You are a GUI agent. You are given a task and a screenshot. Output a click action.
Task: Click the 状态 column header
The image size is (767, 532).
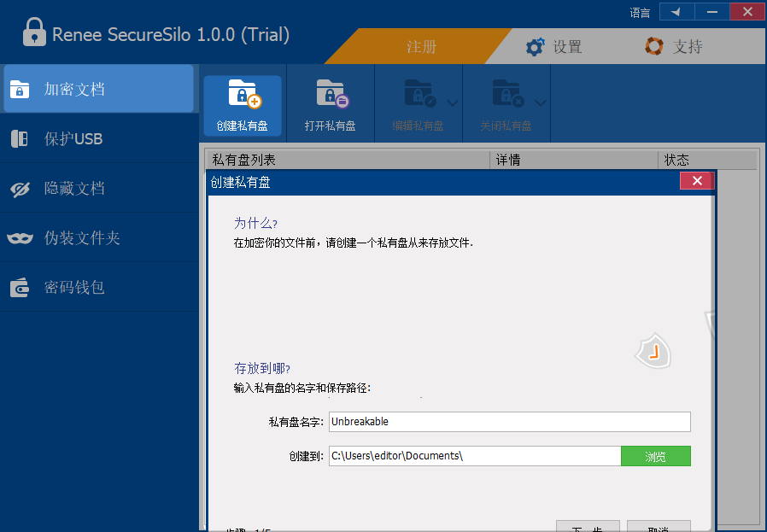pos(707,160)
